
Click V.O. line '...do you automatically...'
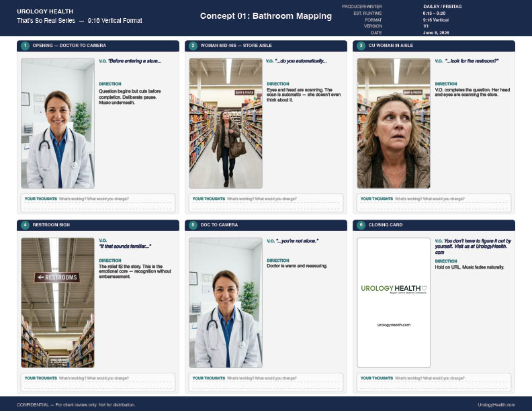pyautogui.click(x=301, y=61)
